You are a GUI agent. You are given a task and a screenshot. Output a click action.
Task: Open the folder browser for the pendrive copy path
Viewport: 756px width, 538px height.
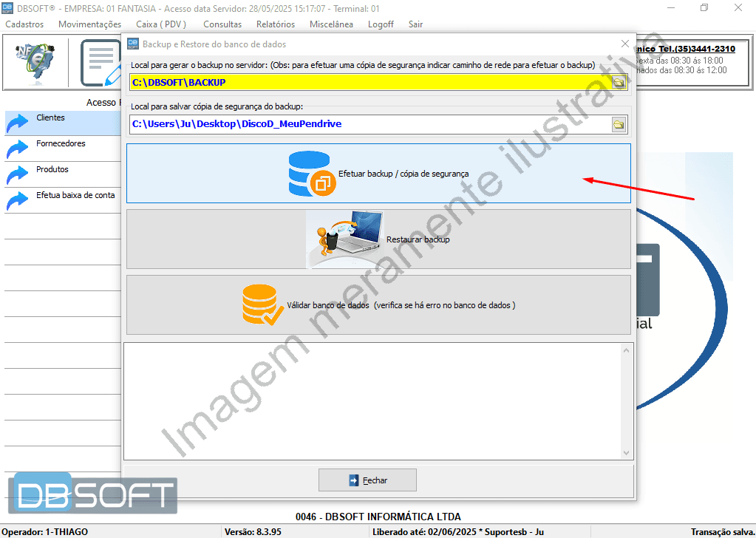[x=619, y=124]
